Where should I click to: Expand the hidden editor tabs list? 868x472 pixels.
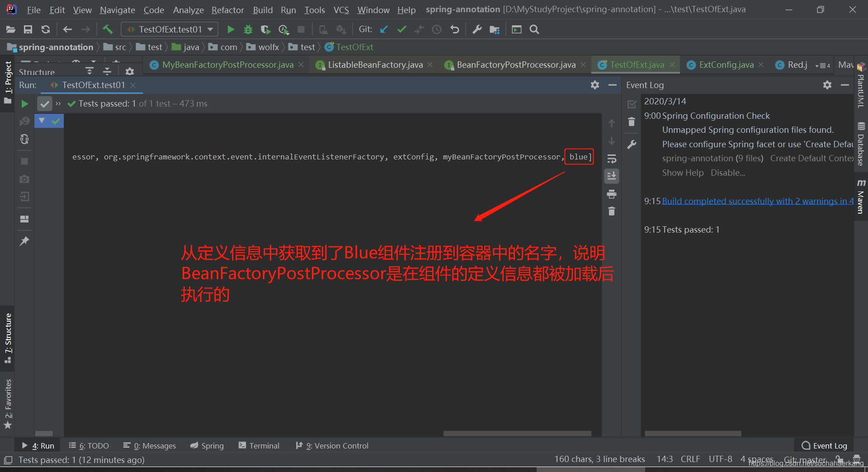[823, 65]
